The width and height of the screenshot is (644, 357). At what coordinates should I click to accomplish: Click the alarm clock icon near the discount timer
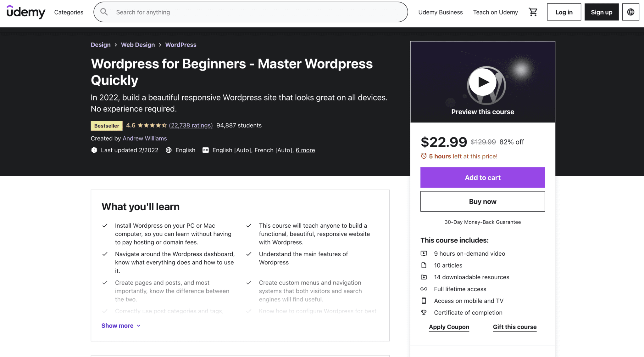click(x=424, y=156)
